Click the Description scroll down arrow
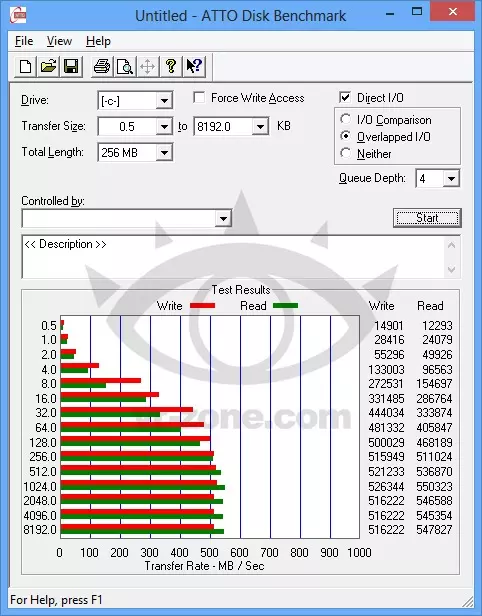This screenshot has height=616, width=482. [x=451, y=270]
